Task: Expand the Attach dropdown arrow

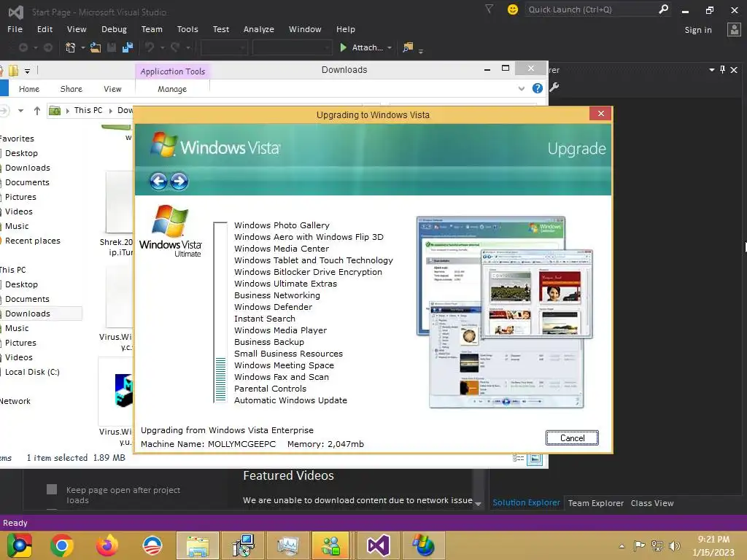Action: [390, 47]
